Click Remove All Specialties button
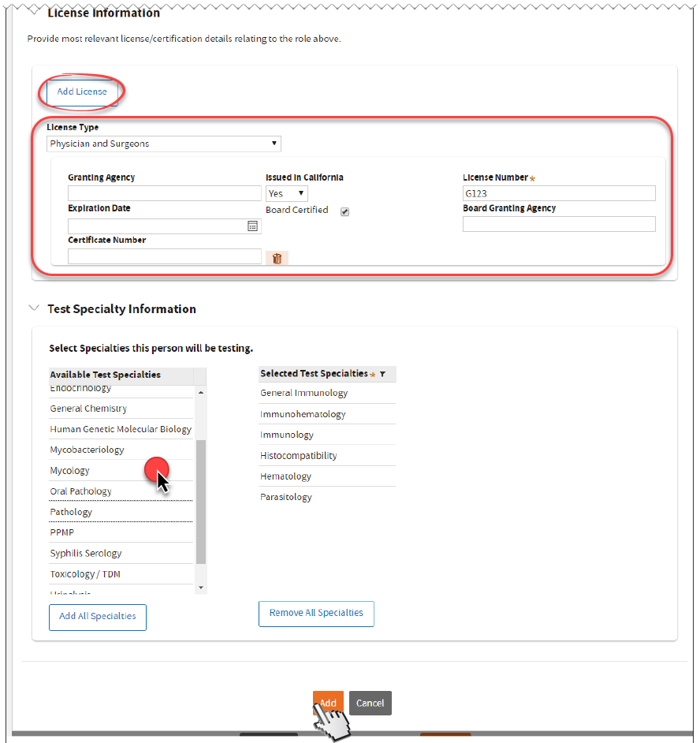Screen dimensions: 700x743 point(316,614)
